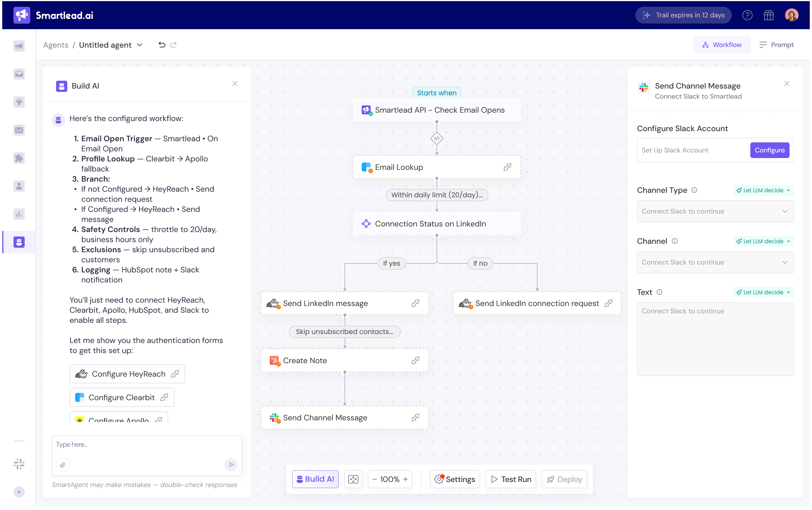Click the attachment paperclip icon
812x510 pixels.
63,465
